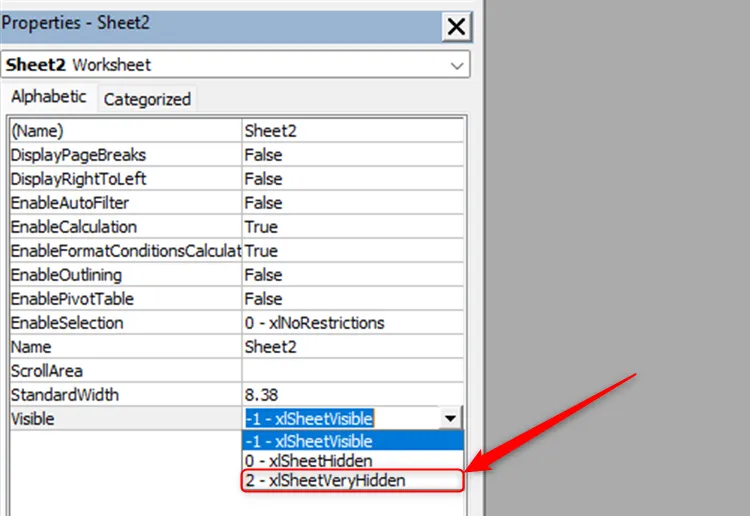
Task: Expand the Visible property dropdown arrow
Action: tap(450, 418)
